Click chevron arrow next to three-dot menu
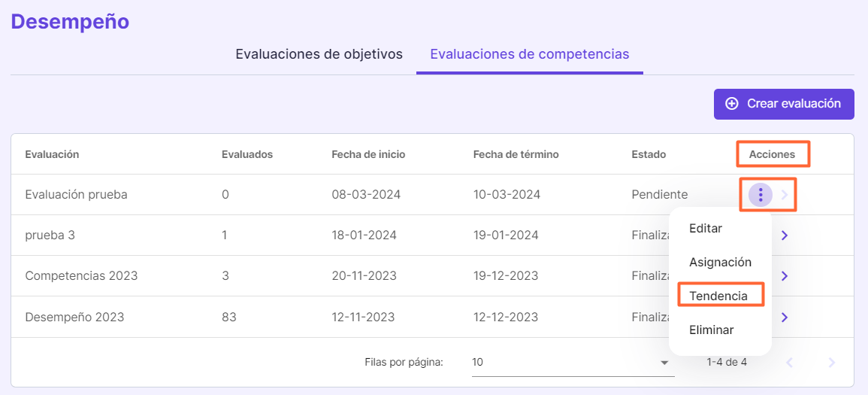The height and width of the screenshot is (395, 868). 785,196
